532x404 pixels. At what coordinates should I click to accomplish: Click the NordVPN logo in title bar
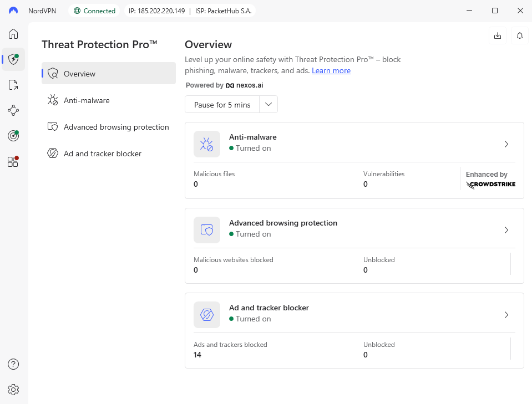pos(13,11)
